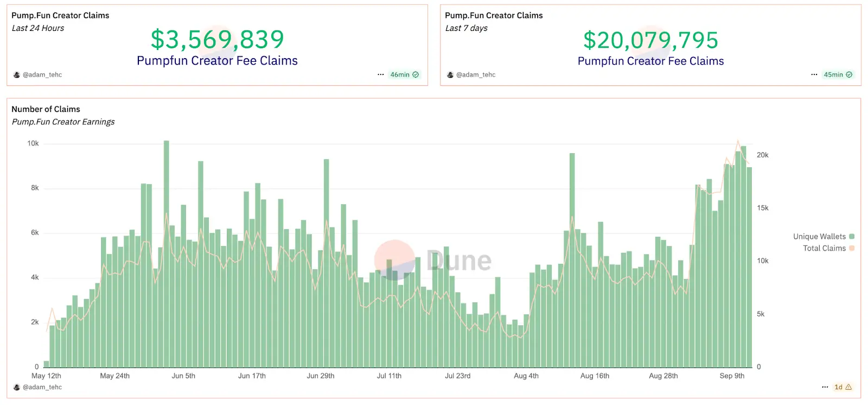Click the 45min refresh status badge

(838, 75)
